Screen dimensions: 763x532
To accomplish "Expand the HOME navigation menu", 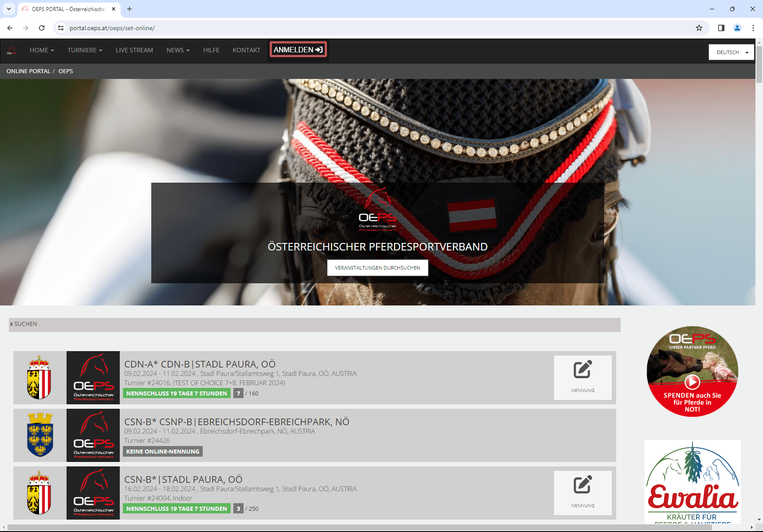I will pos(42,50).
